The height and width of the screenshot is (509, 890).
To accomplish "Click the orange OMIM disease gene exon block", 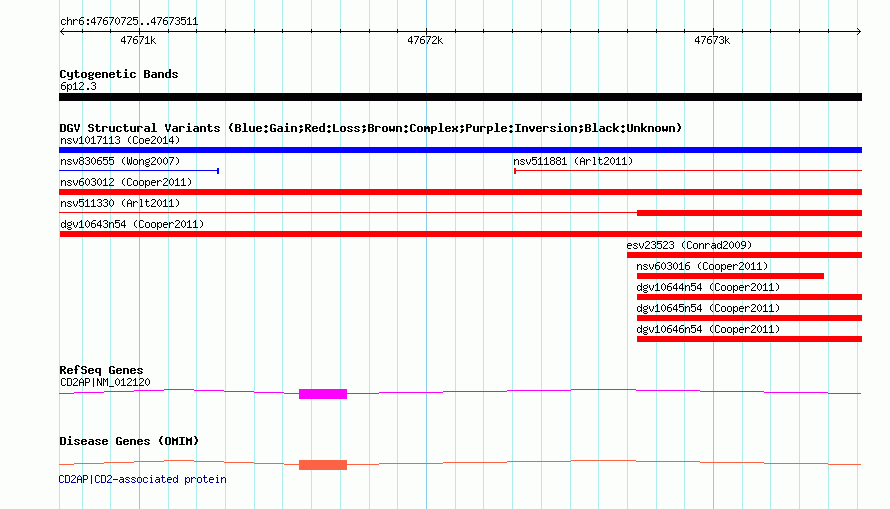I will 323,465.
